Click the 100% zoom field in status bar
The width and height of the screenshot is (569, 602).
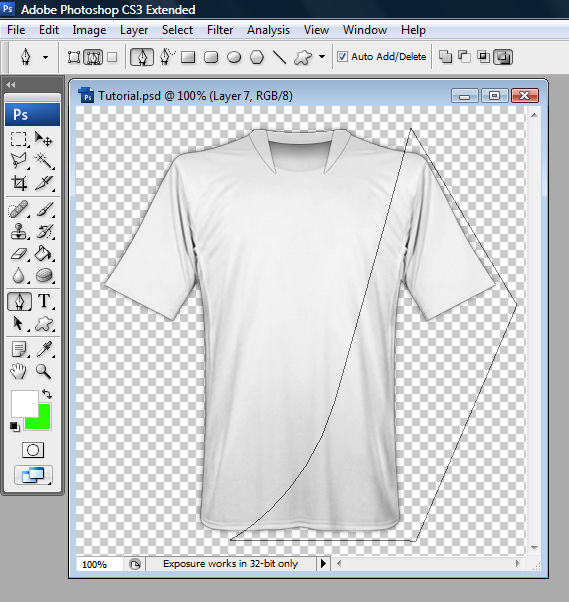pos(100,564)
